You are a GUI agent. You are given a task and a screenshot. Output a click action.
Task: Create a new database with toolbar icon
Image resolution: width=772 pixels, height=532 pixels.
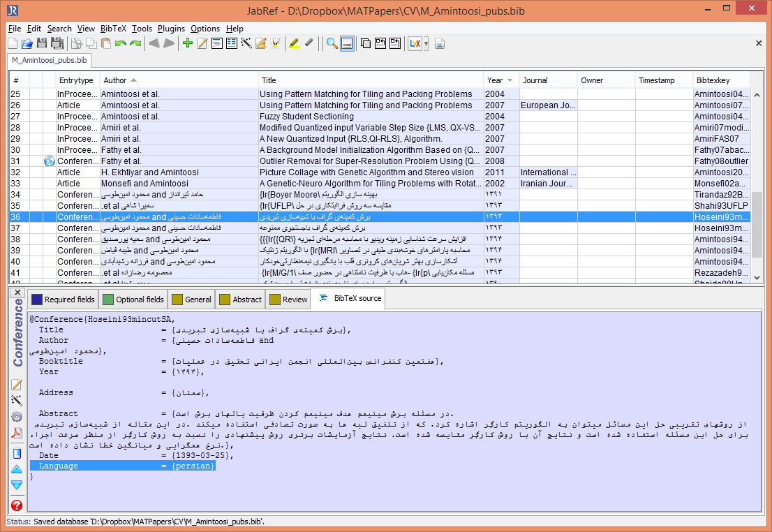coord(13,44)
